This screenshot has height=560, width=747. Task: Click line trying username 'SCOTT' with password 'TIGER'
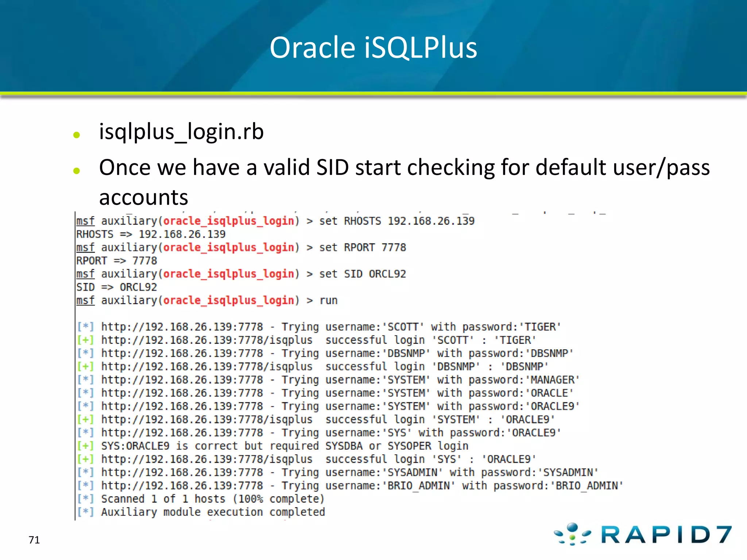click(x=319, y=327)
